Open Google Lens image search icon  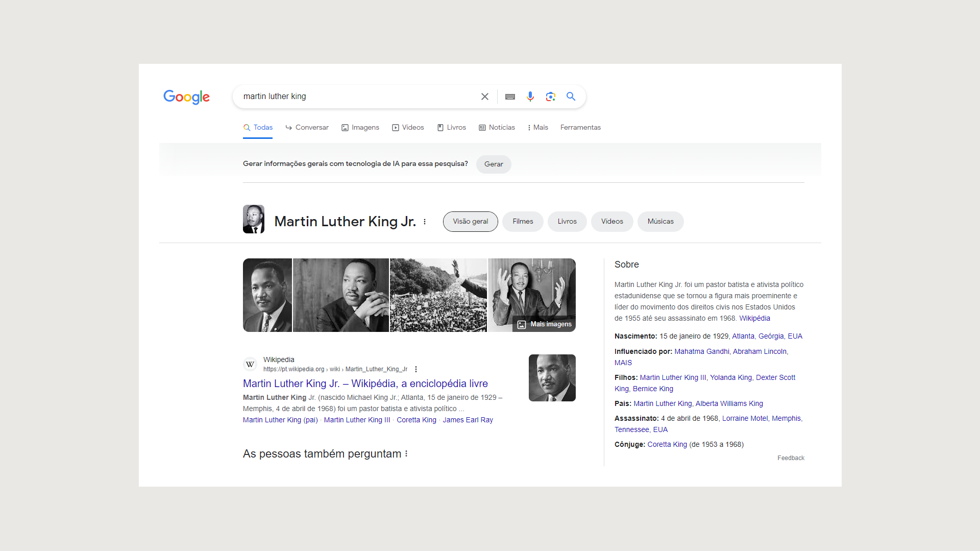[x=550, y=97]
